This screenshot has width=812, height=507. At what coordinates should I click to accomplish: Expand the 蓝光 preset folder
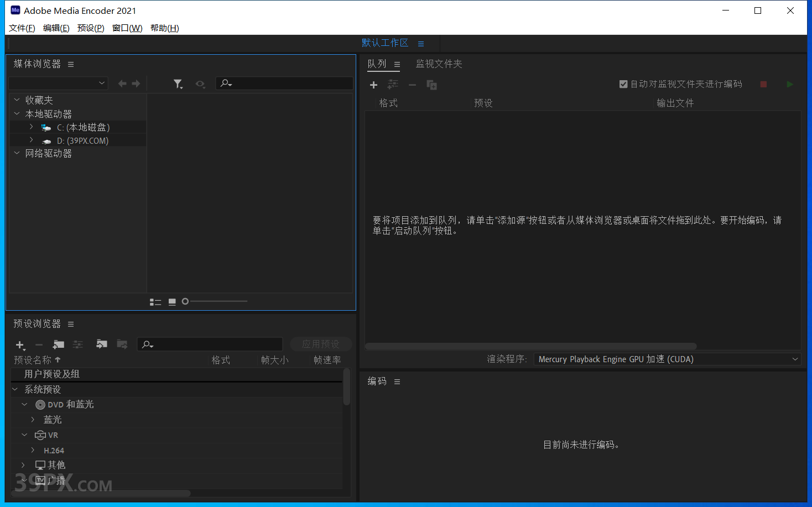point(33,420)
